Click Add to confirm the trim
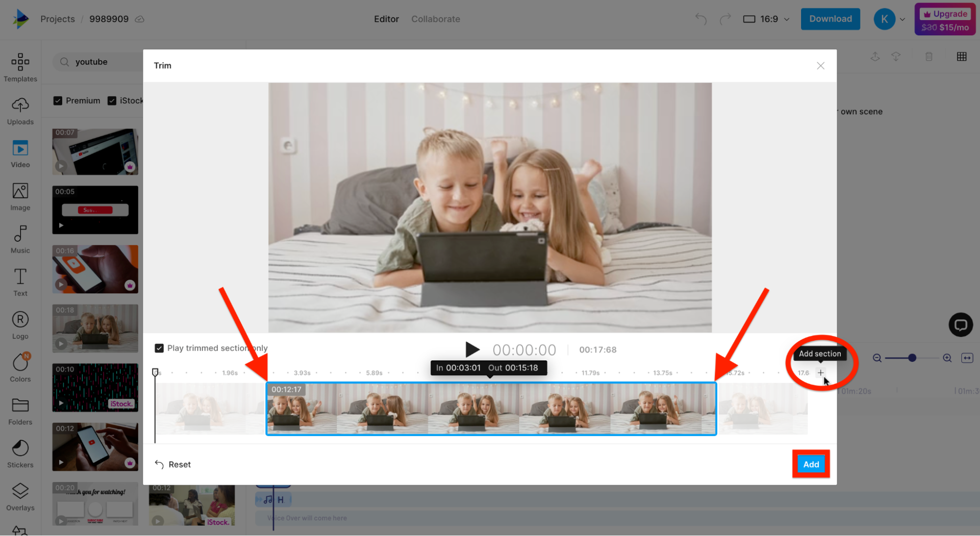Viewport: 980px width, 536px height. [810, 464]
